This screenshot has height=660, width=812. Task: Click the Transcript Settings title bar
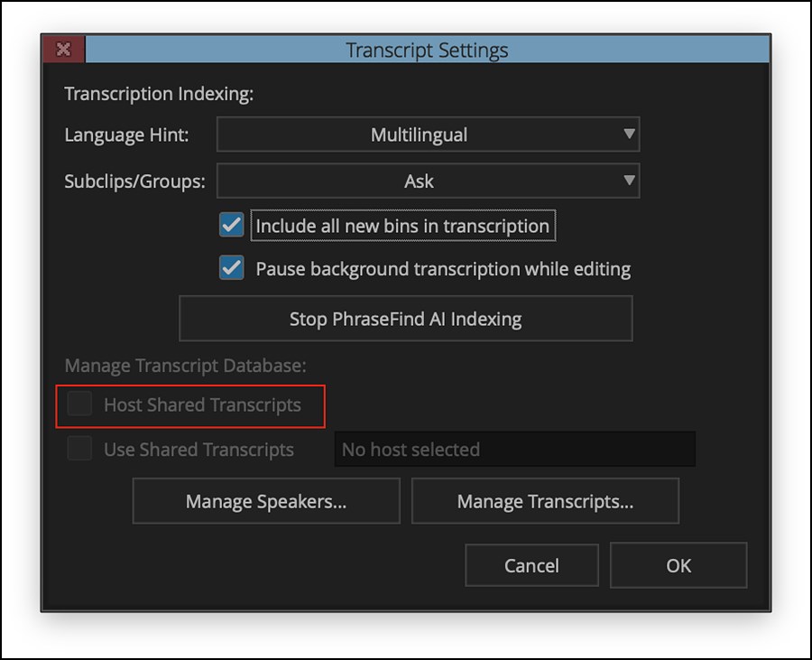pyautogui.click(x=427, y=51)
